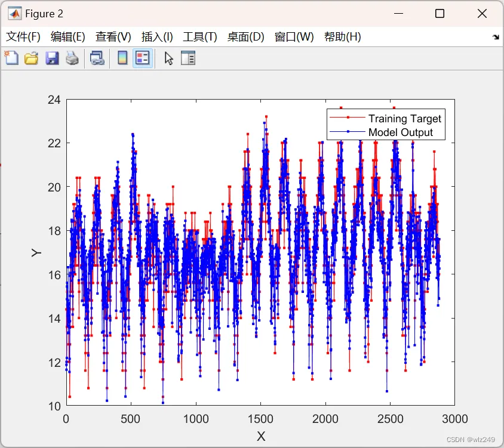This screenshot has width=504, height=448.
Task: Open the 窗口(W) menu
Action: coord(294,37)
